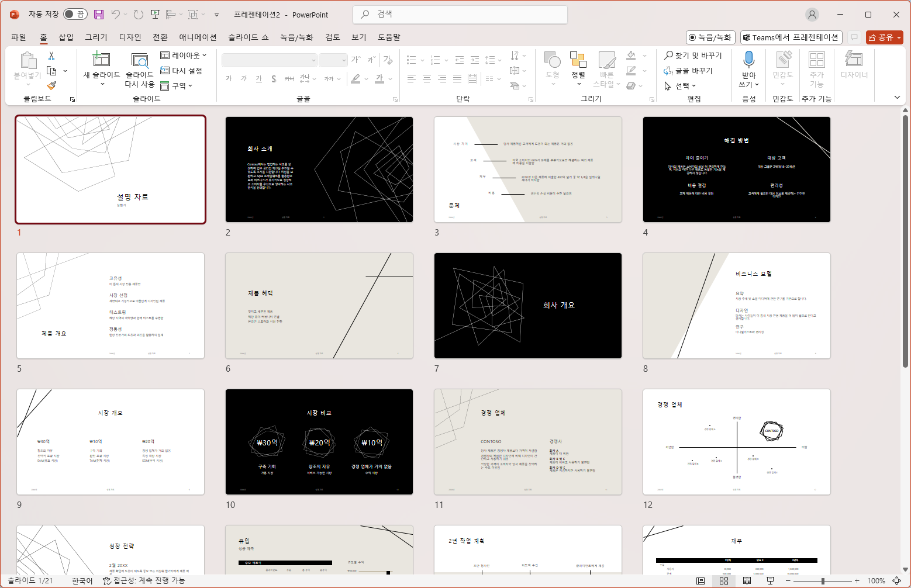The image size is (911, 588).
Task: Open the 파일 file tab
Action: (x=19, y=37)
